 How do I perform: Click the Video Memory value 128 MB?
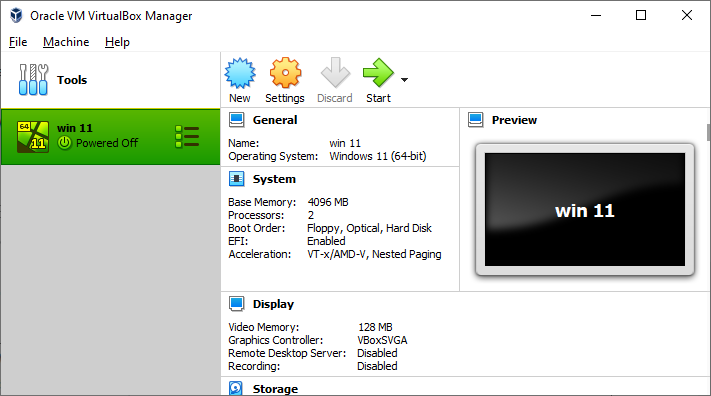(x=375, y=327)
